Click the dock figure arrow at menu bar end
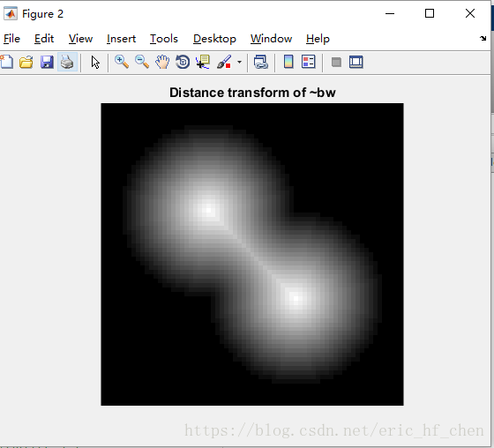The width and height of the screenshot is (494, 448). click(x=483, y=39)
